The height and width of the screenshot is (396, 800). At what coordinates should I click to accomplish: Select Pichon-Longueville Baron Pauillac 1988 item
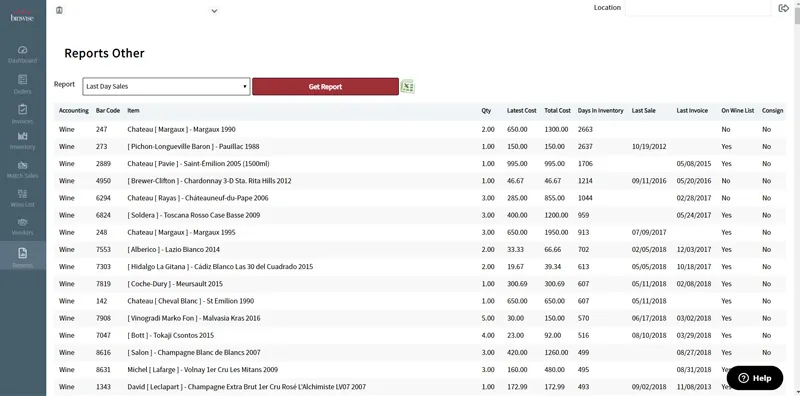pos(193,146)
